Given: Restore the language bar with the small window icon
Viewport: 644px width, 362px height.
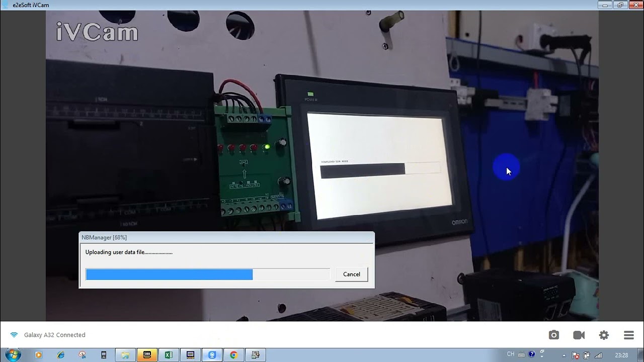Looking at the screenshot, I should (x=542, y=351).
